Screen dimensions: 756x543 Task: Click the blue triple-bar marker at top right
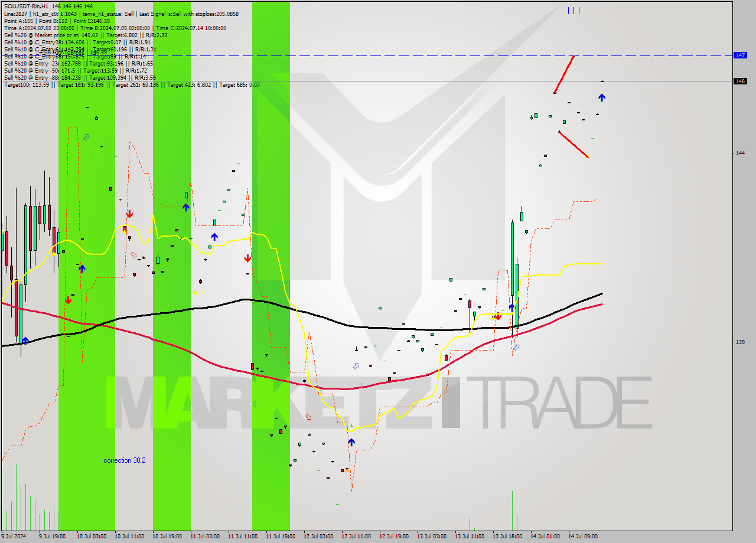coord(573,10)
